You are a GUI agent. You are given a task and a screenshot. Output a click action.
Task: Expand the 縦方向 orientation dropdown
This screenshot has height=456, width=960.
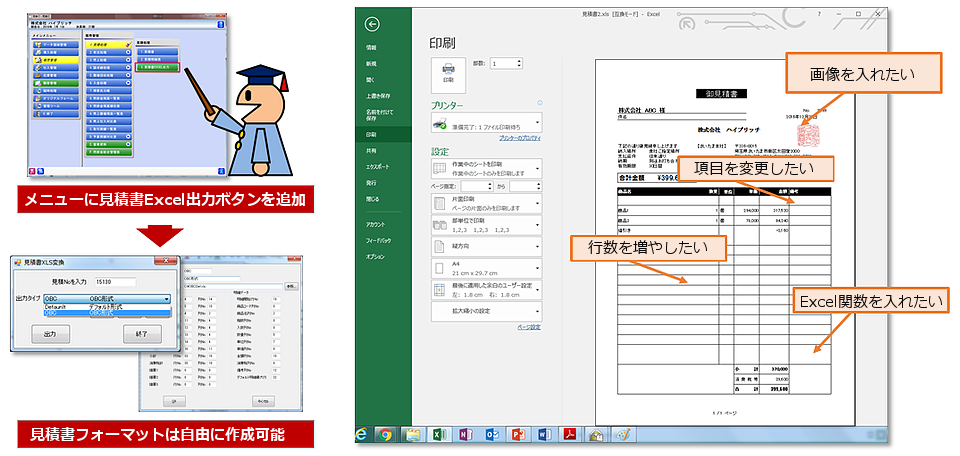tap(487, 247)
